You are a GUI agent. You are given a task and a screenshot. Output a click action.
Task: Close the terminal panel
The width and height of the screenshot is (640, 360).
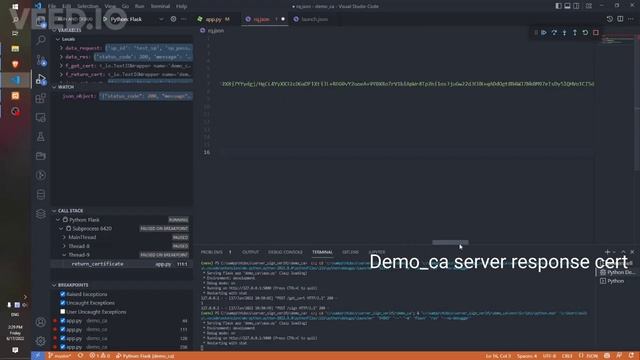tap(632, 252)
